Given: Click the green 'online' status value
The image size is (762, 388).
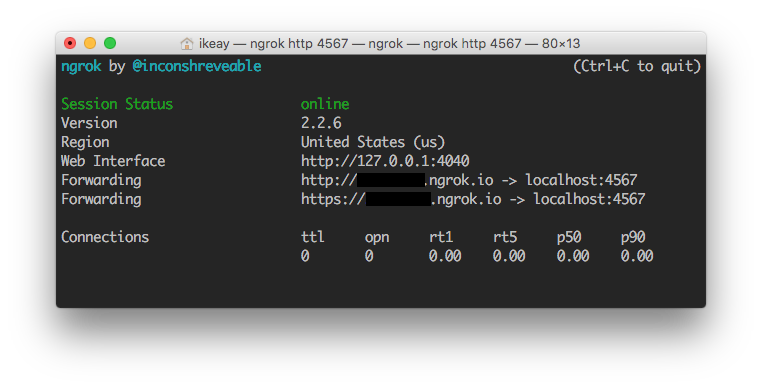Looking at the screenshot, I should (325, 104).
